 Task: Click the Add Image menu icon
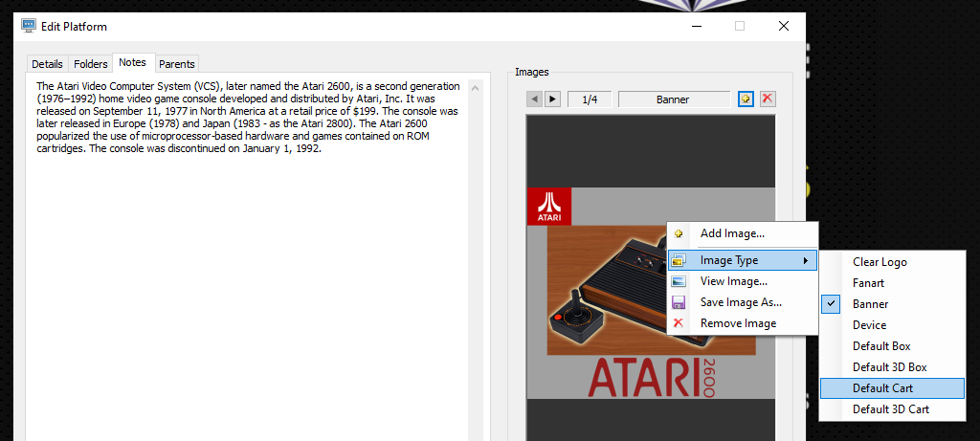[x=679, y=233]
